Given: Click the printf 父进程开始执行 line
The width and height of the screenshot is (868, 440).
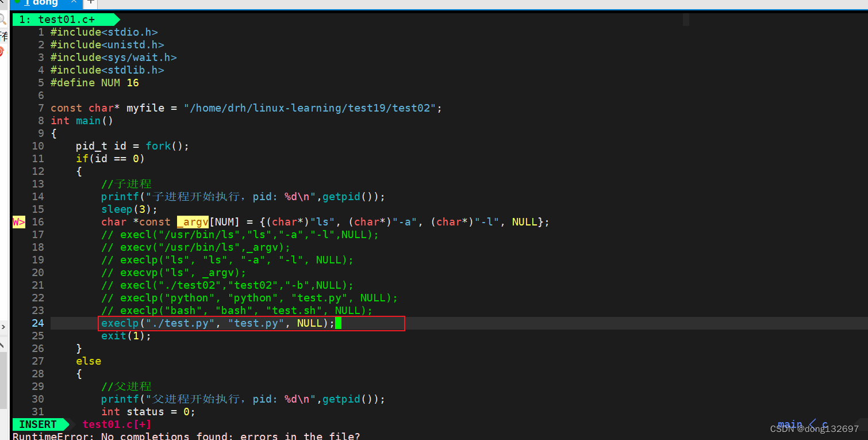Looking at the screenshot, I should tap(243, 399).
